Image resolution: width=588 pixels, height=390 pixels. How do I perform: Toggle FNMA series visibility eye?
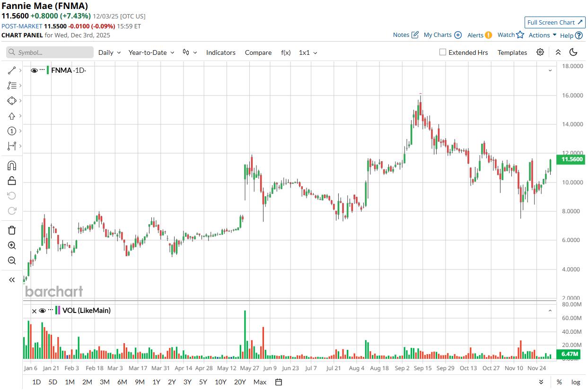click(x=34, y=70)
